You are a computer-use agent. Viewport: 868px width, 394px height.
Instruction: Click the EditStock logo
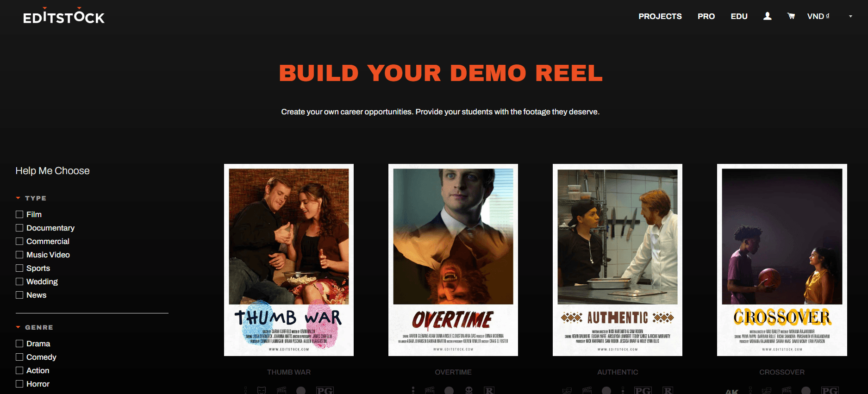[x=64, y=17]
